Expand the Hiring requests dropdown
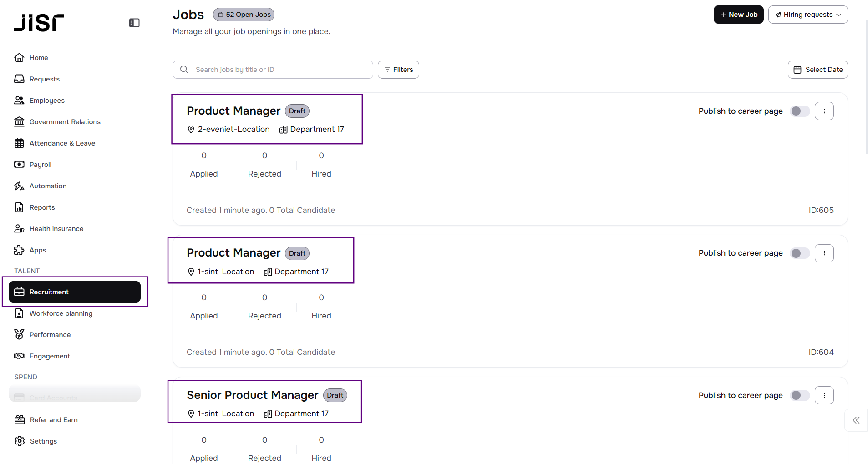This screenshot has width=868, height=464. (807, 15)
